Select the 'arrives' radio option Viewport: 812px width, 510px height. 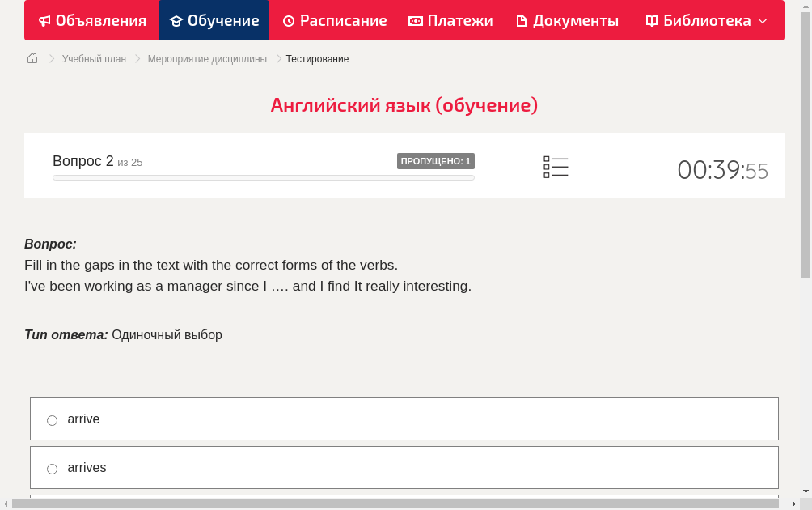[x=53, y=469]
